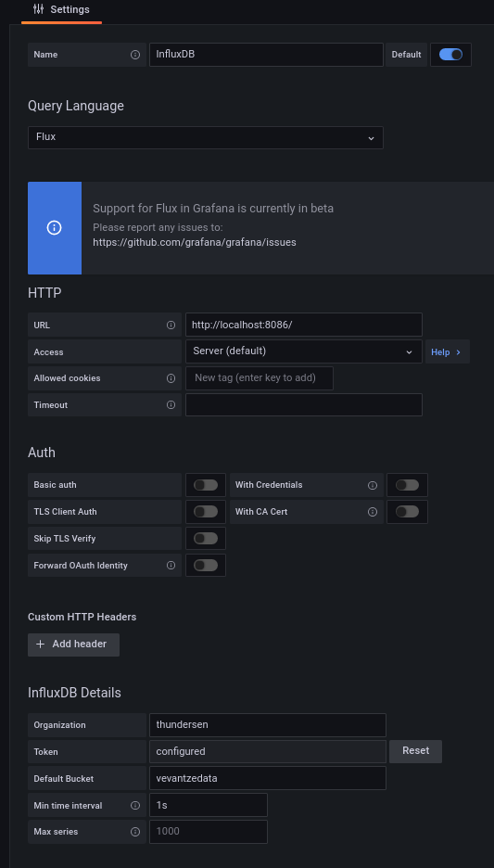Click the Timeout input field
The width and height of the screenshot is (494, 868).
(x=304, y=405)
